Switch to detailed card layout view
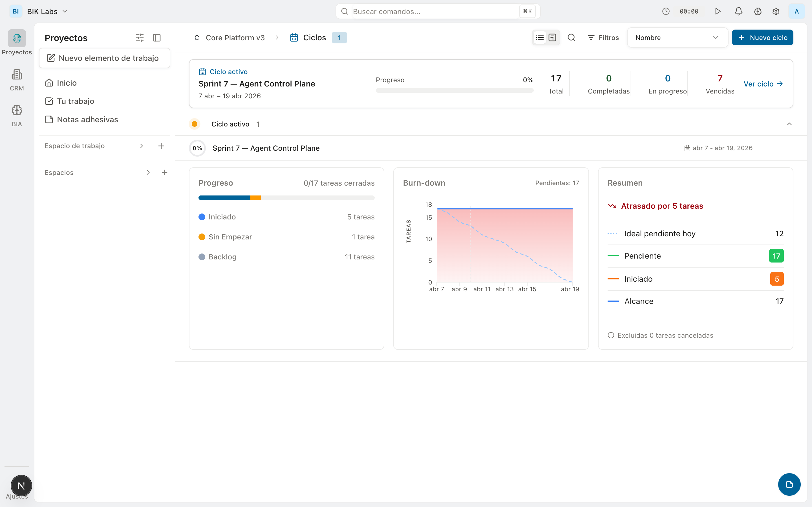The width and height of the screenshot is (812, 507). pyautogui.click(x=552, y=37)
